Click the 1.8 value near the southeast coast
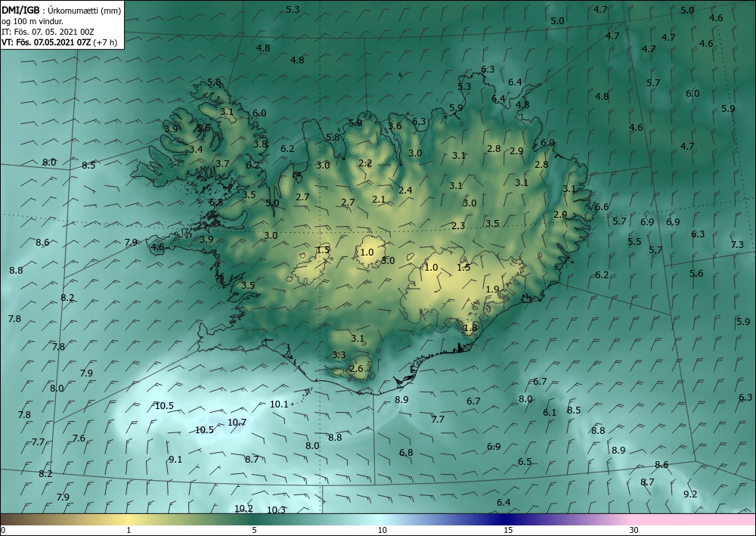Screen dimensions: 756x536 tap(470, 328)
